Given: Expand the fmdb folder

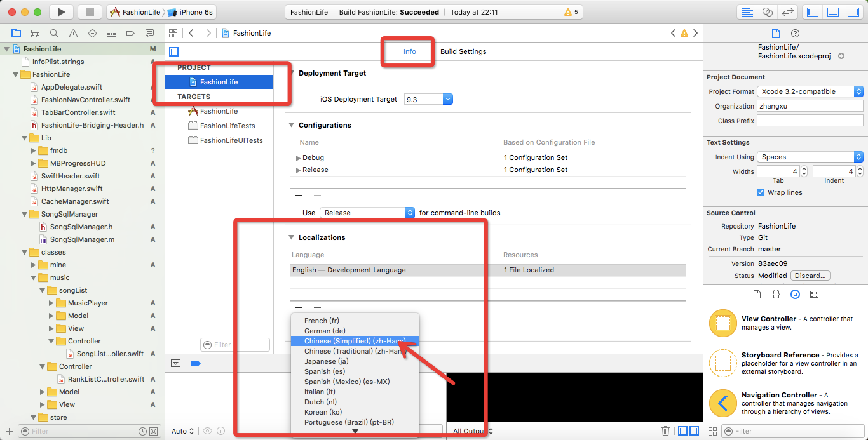Looking at the screenshot, I should 34,150.
